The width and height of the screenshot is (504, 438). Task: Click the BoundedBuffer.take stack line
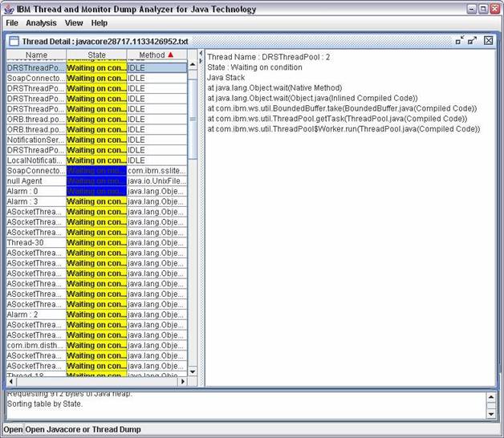[342, 108]
